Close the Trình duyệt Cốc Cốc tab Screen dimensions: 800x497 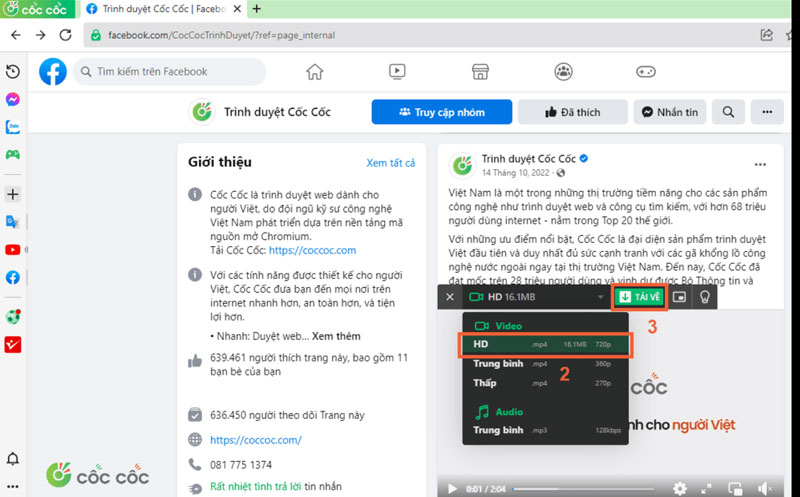tap(237, 9)
